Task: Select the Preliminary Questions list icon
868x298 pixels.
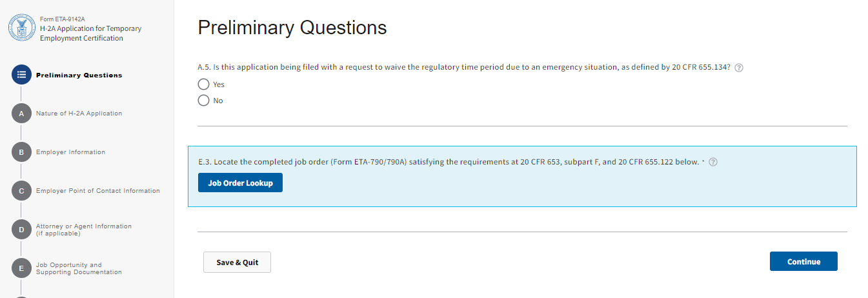Action: tap(21, 75)
